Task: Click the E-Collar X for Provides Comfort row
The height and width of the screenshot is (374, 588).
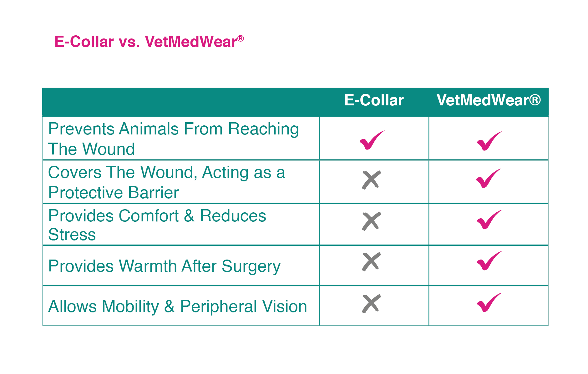Action: (371, 221)
